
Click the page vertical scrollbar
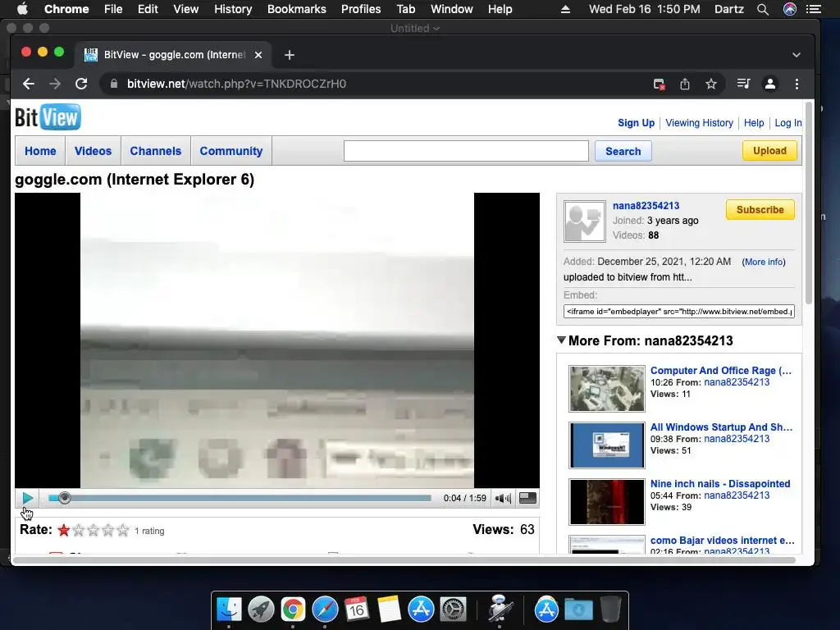pos(808,204)
